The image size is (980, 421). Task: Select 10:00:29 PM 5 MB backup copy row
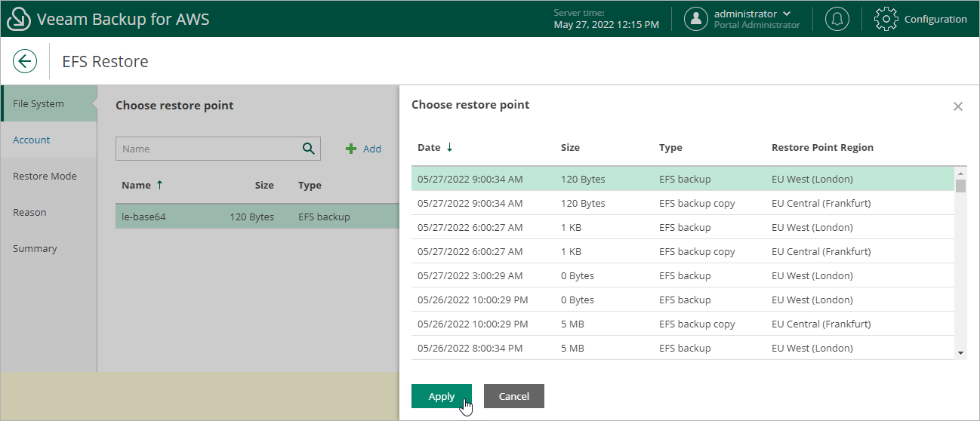click(683, 324)
